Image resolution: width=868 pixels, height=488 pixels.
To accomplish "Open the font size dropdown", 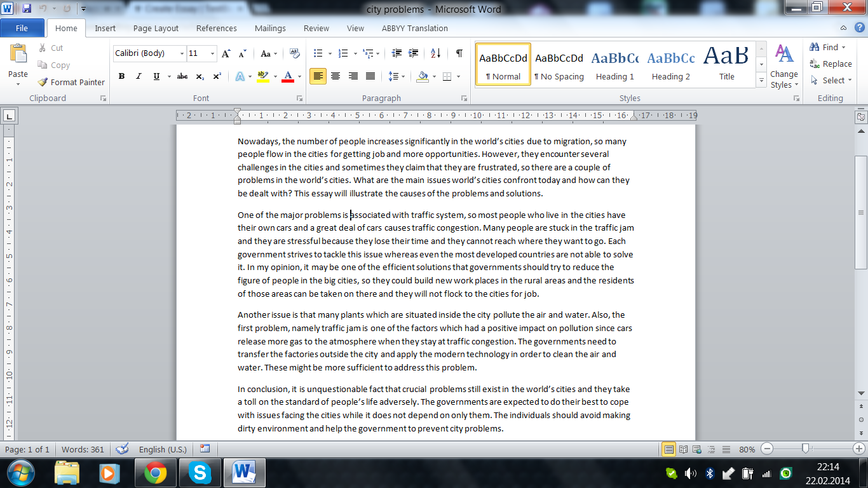I will 213,53.
